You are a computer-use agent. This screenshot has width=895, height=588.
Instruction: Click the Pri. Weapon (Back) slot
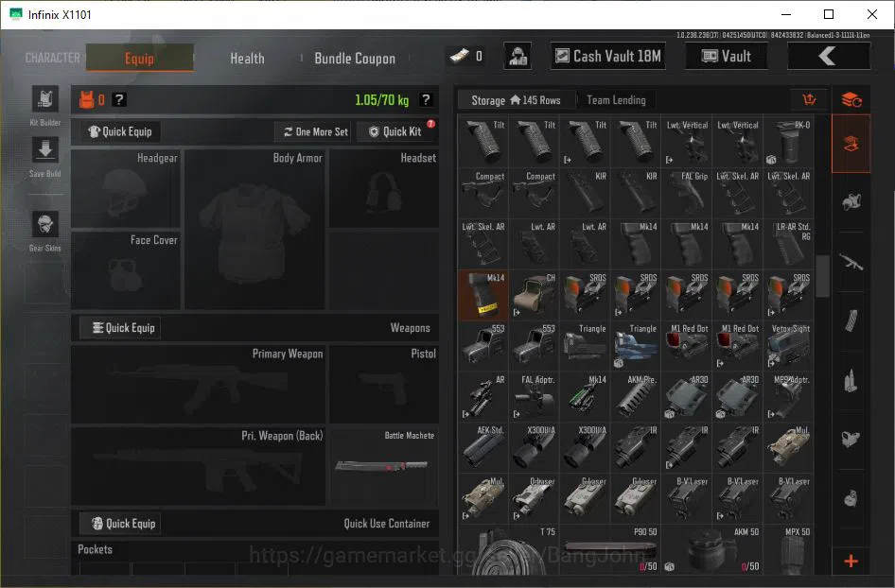coord(198,466)
